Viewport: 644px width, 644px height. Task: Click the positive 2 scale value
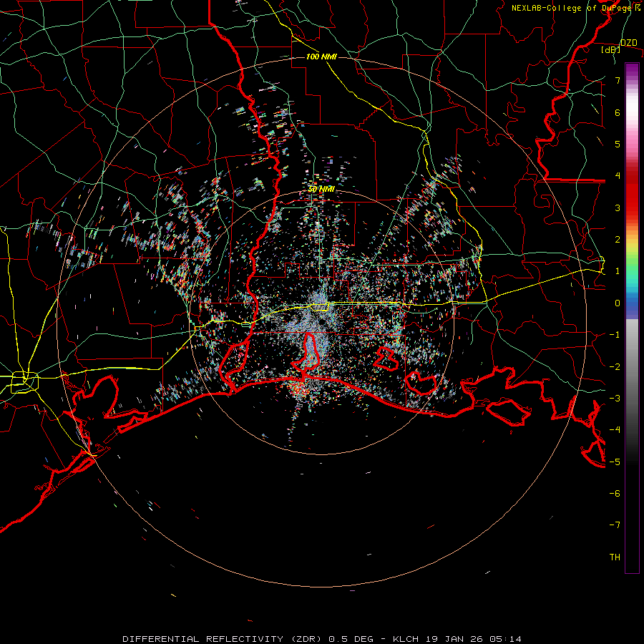point(618,240)
